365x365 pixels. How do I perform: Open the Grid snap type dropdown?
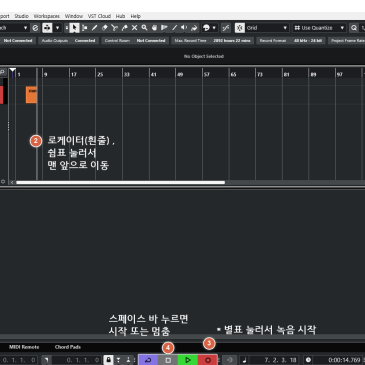pyautogui.click(x=266, y=28)
